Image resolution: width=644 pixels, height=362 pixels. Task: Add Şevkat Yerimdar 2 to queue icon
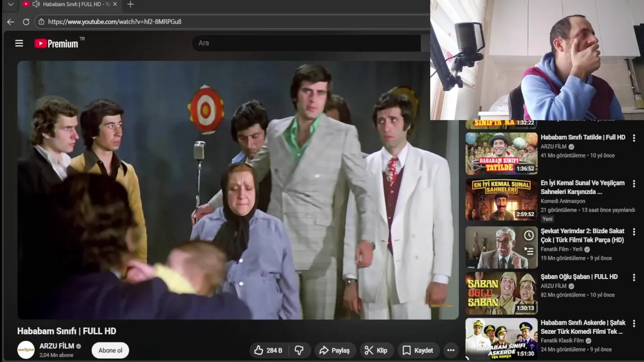tap(529, 250)
